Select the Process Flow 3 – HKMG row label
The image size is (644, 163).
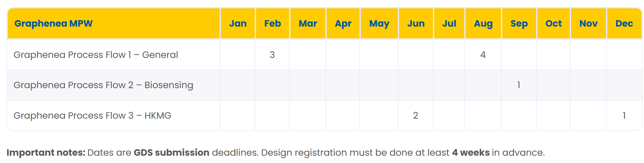click(x=92, y=116)
